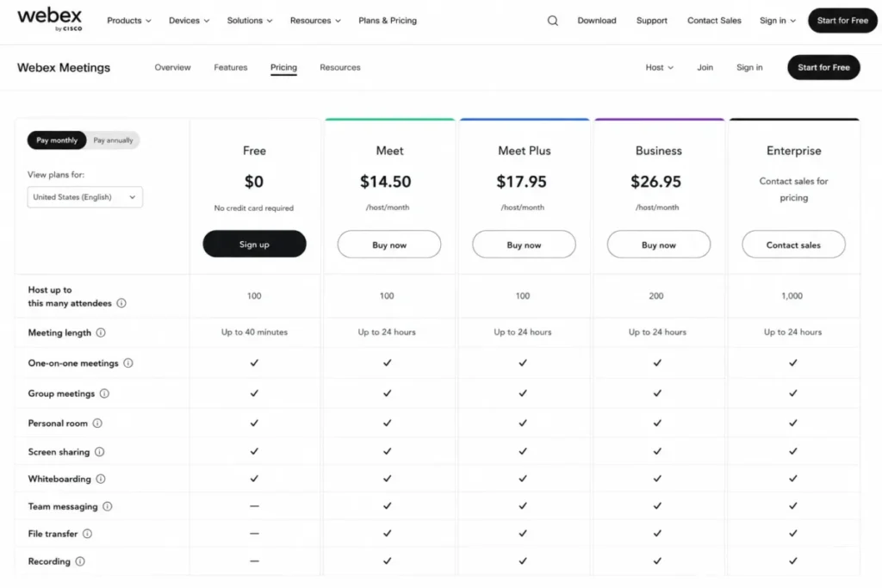Click Sign in beside the Join link
Image resolution: width=882 pixels, height=588 pixels.
[x=749, y=67]
